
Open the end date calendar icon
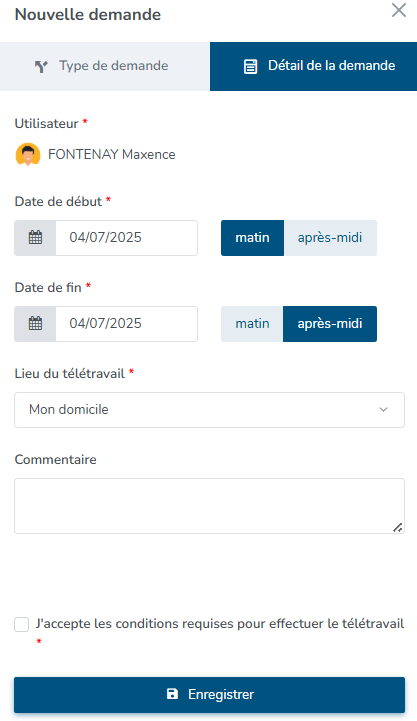35,324
